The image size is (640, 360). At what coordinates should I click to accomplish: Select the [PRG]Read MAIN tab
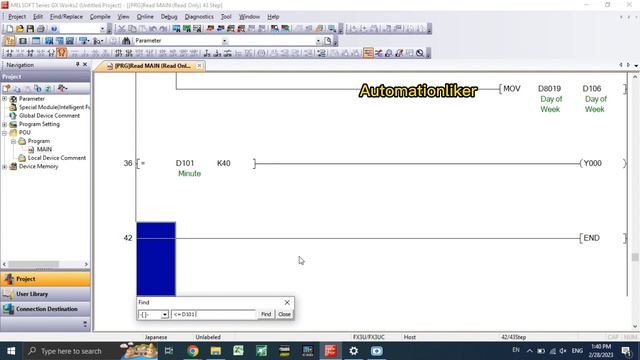[150, 66]
